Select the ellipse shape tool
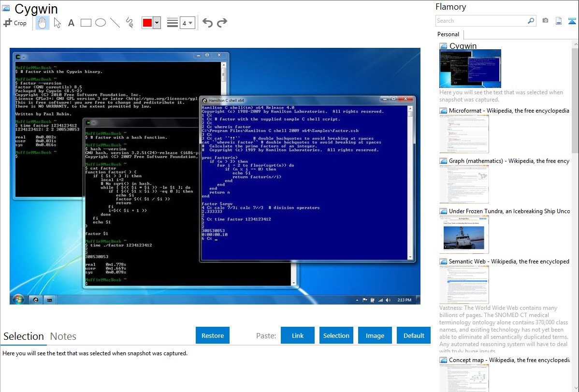The width and height of the screenshot is (579, 392). pyautogui.click(x=101, y=23)
